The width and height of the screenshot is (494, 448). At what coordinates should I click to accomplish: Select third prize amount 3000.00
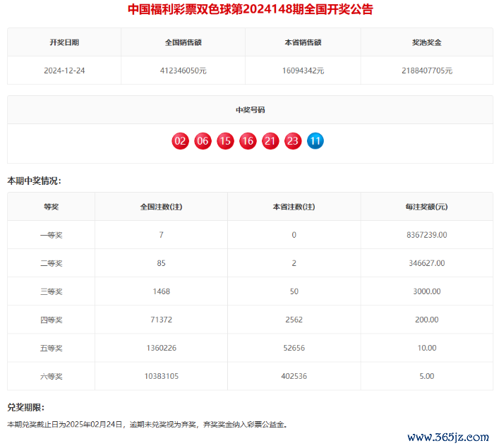tap(426, 292)
